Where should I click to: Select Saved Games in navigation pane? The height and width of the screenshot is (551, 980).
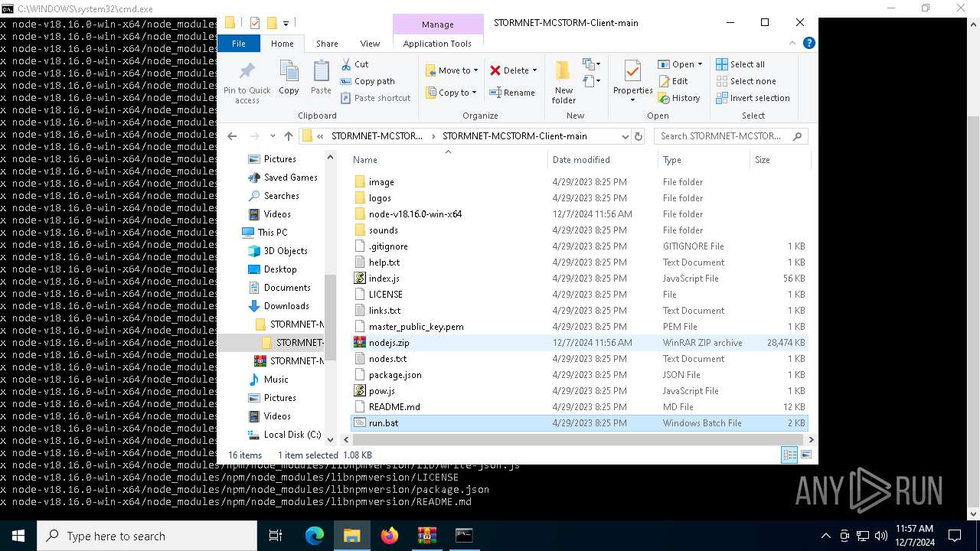pos(290,178)
